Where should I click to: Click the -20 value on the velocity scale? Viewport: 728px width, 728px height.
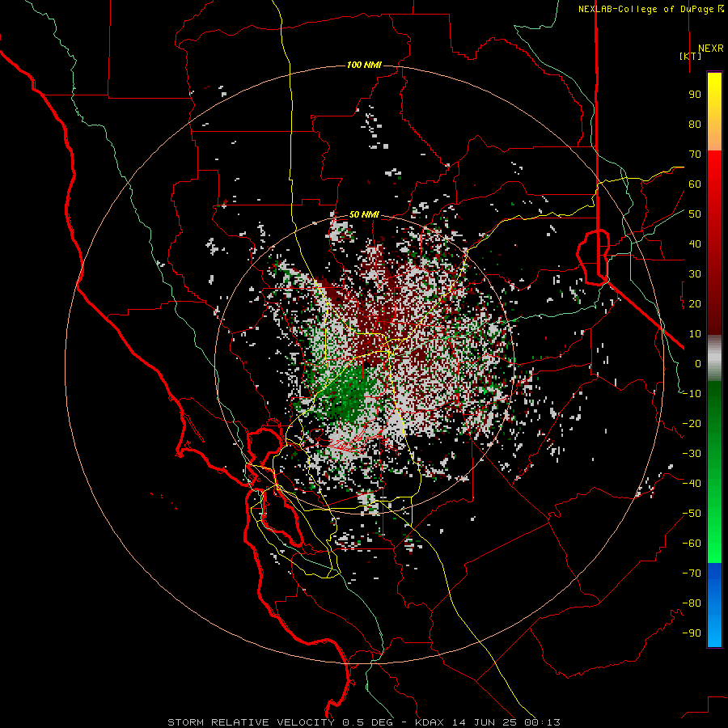[x=692, y=423]
